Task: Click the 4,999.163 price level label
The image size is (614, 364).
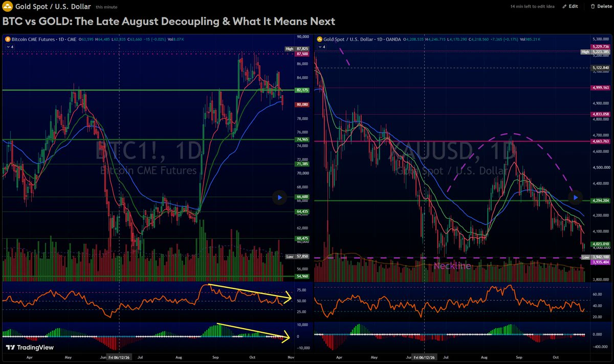Action: [599, 87]
